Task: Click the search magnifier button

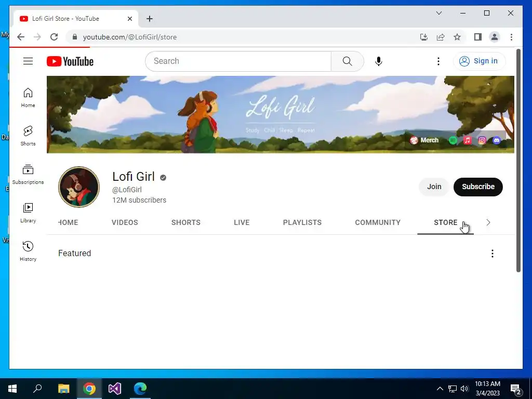Action: coord(347,61)
